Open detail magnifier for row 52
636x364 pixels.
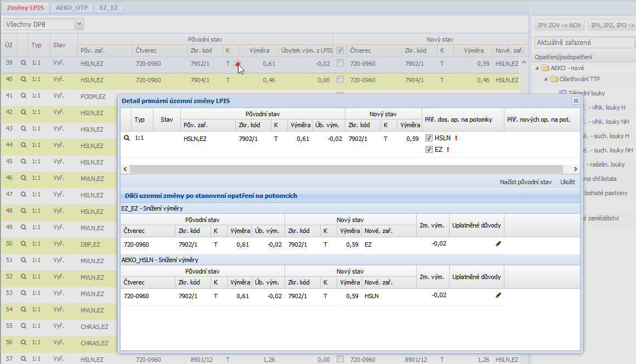pos(24,276)
